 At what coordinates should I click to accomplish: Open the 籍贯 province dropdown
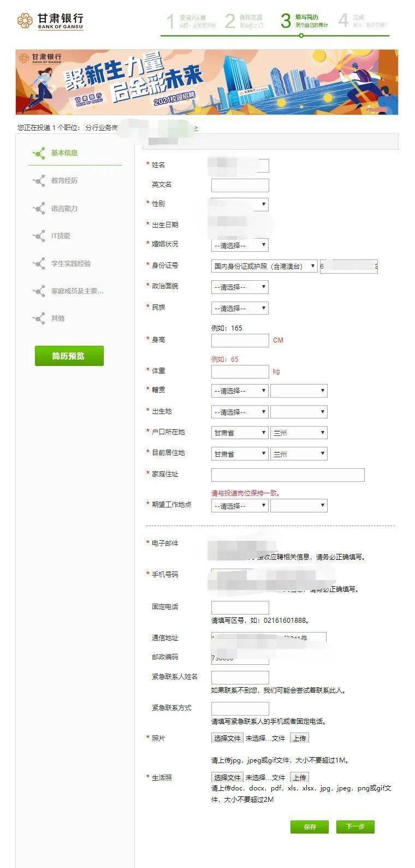(240, 391)
